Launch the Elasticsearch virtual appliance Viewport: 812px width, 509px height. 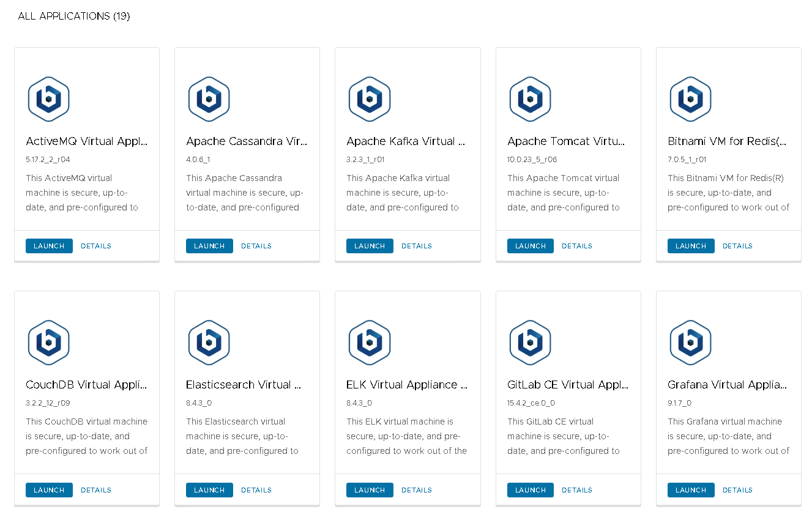[209, 490]
